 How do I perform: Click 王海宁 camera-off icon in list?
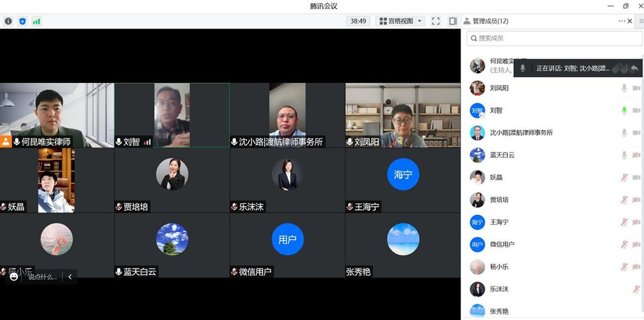[636, 222]
